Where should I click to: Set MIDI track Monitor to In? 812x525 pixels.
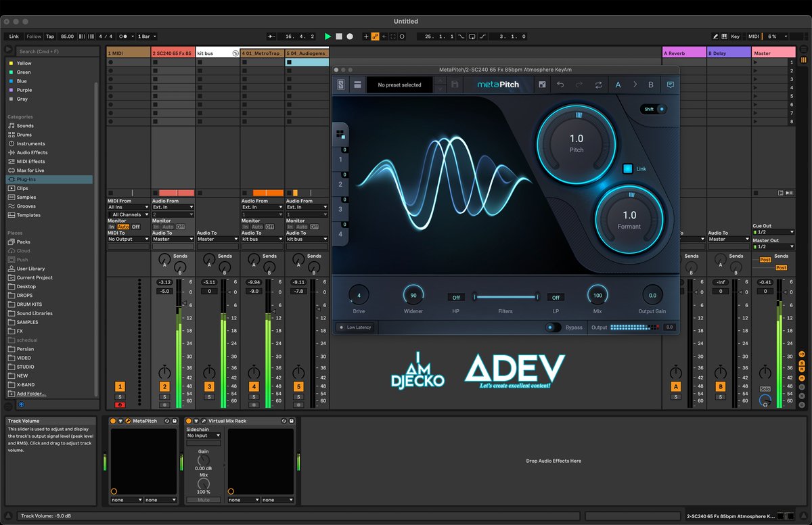click(112, 227)
